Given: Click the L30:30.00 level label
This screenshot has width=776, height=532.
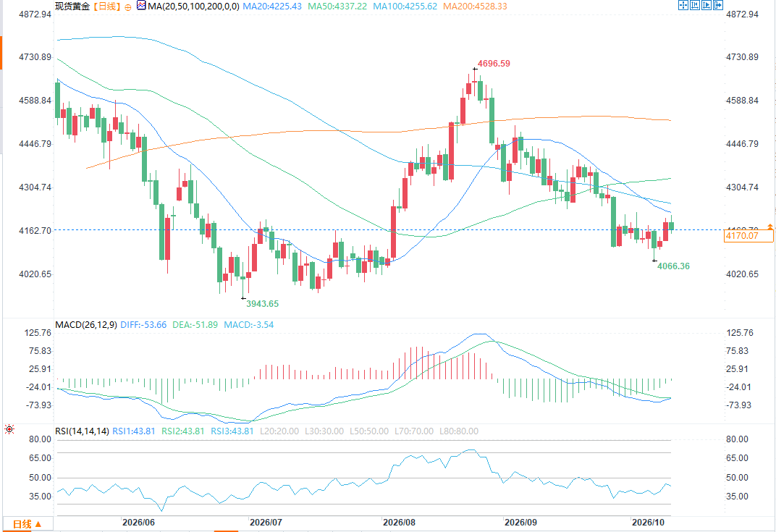Looking at the screenshot, I should tap(324, 431).
